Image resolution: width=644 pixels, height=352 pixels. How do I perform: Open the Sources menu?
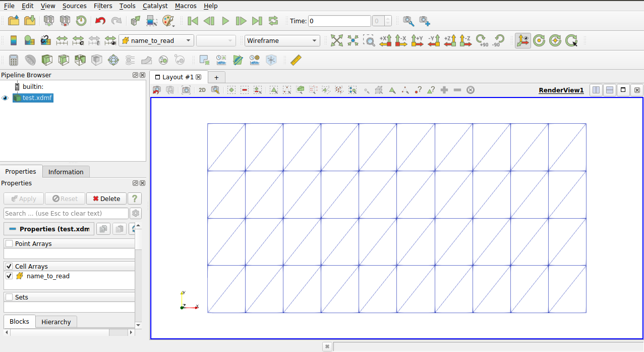pos(75,6)
